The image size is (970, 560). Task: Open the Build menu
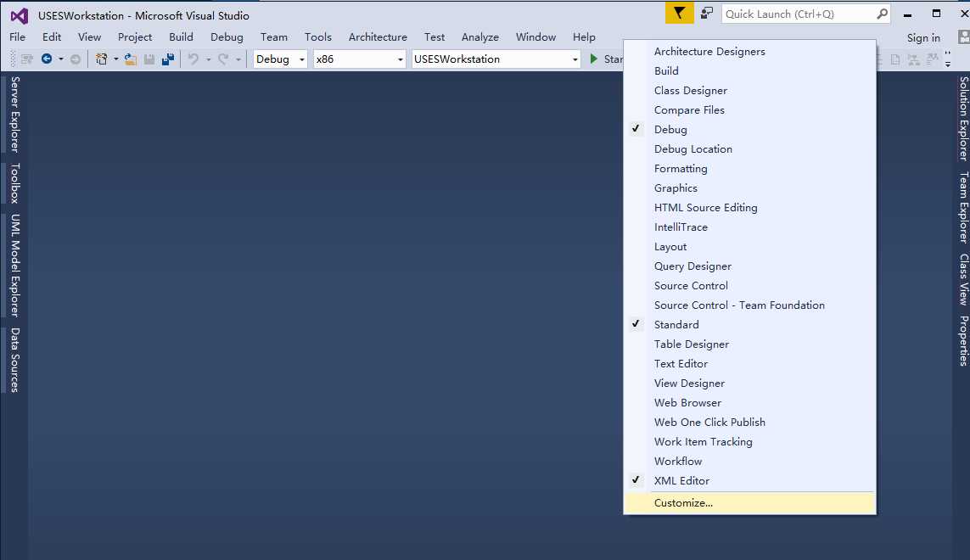182,37
